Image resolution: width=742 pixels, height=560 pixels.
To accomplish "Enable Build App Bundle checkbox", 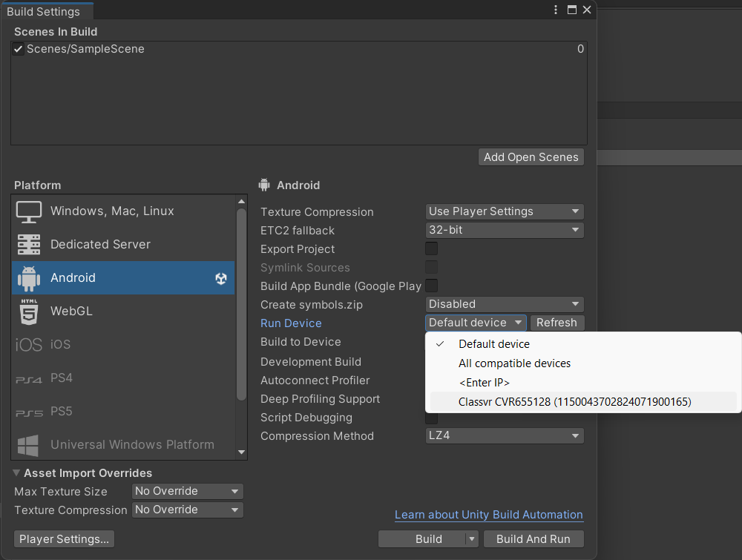I will click(431, 286).
